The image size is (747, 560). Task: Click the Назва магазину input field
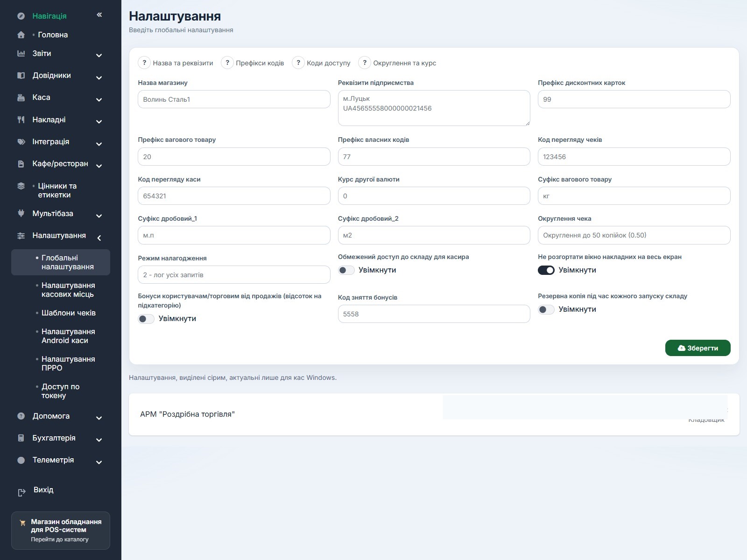tap(234, 99)
